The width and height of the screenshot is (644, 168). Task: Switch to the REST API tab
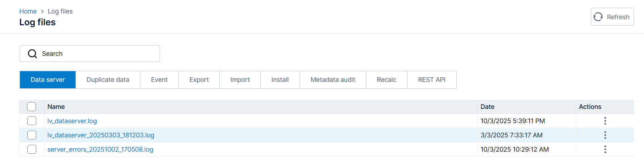point(432,80)
